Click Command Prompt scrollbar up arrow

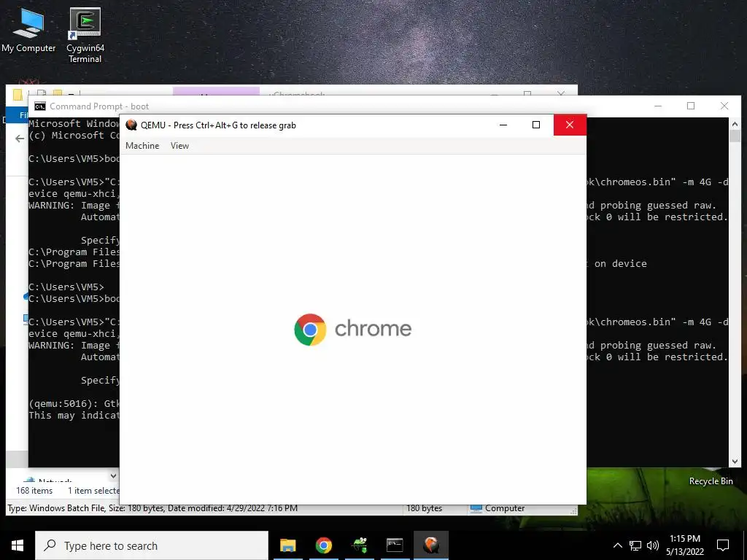[735, 124]
